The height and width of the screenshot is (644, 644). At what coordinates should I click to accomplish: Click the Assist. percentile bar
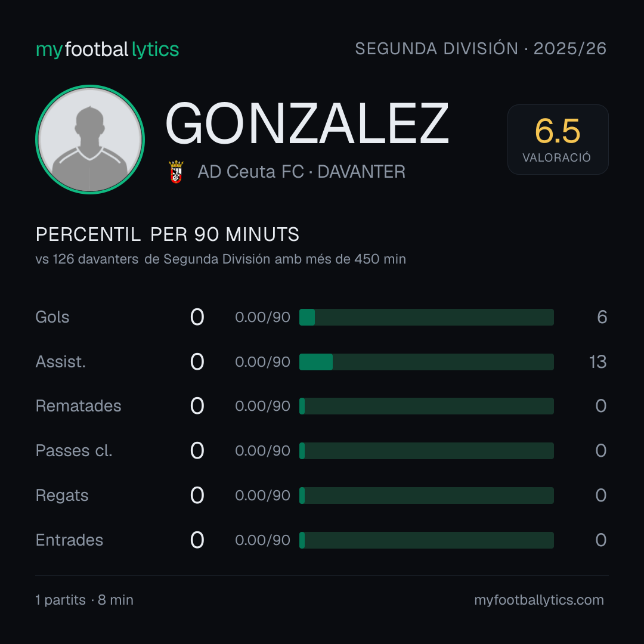point(426,362)
